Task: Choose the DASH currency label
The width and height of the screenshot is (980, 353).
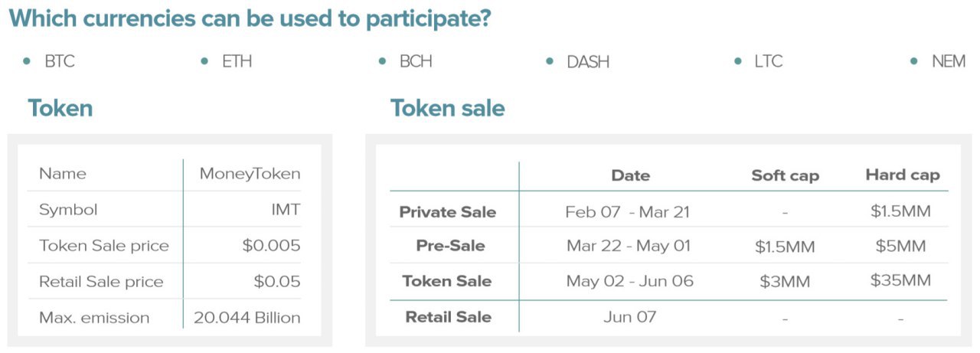Action: (x=588, y=62)
